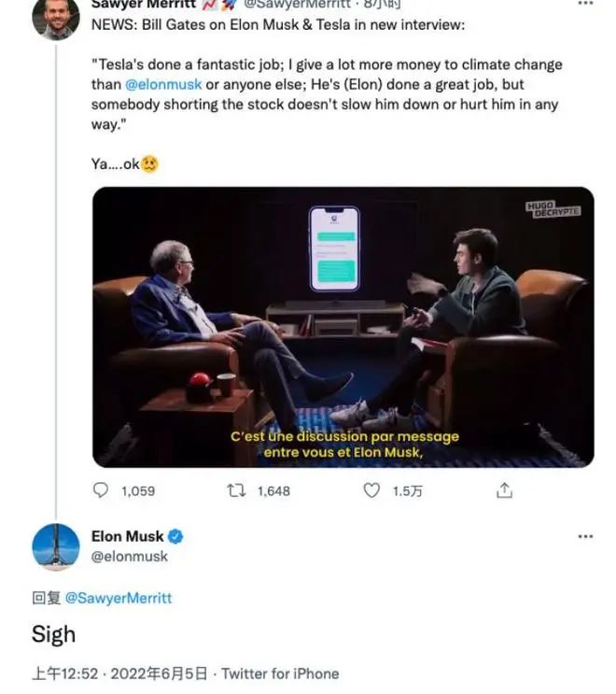
Task: Retweet Sawyer Merritt's tweet
Action: (x=237, y=490)
